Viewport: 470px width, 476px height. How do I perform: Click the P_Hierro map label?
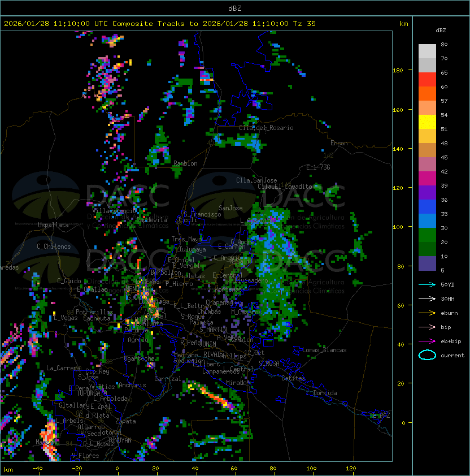[179, 284]
